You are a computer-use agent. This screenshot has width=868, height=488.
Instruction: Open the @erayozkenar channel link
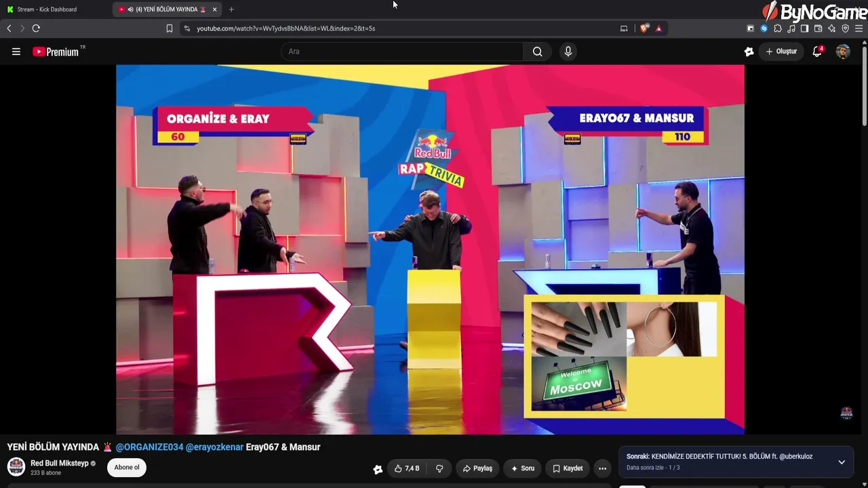[x=214, y=447]
